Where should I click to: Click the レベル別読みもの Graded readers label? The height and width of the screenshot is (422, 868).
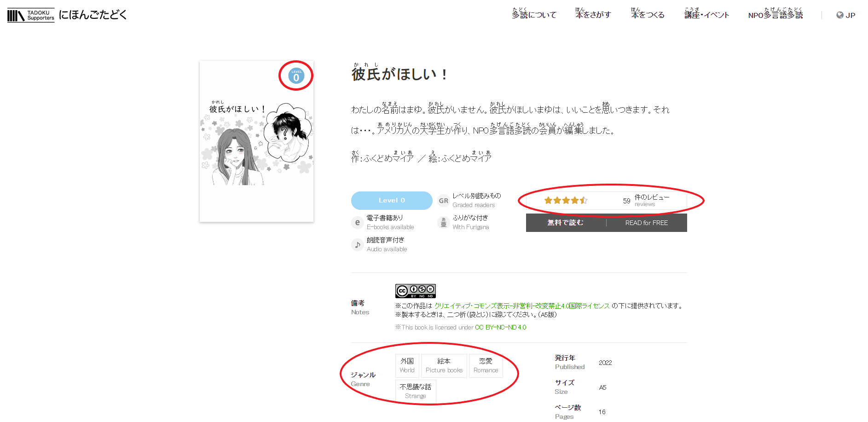click(x=476, y=200)
